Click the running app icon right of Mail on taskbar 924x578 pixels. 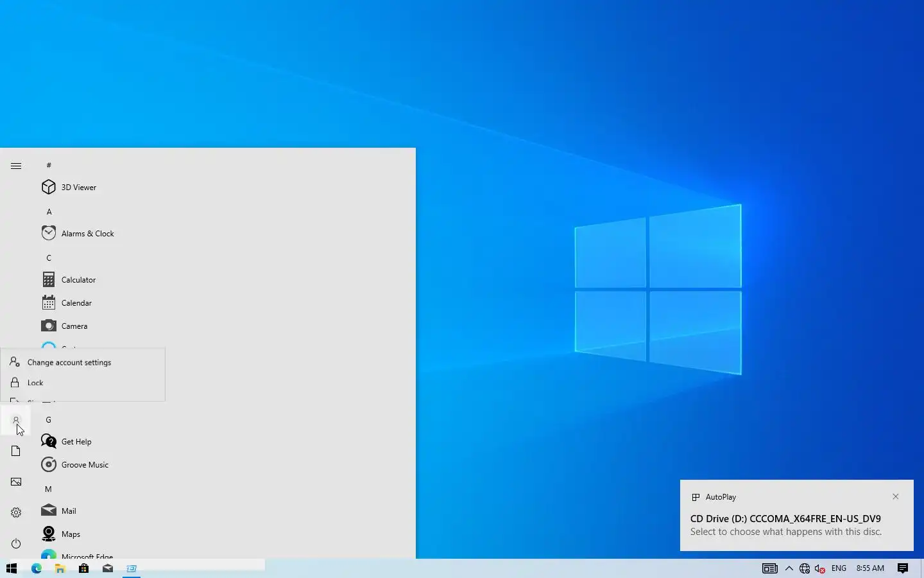(132, 568)
